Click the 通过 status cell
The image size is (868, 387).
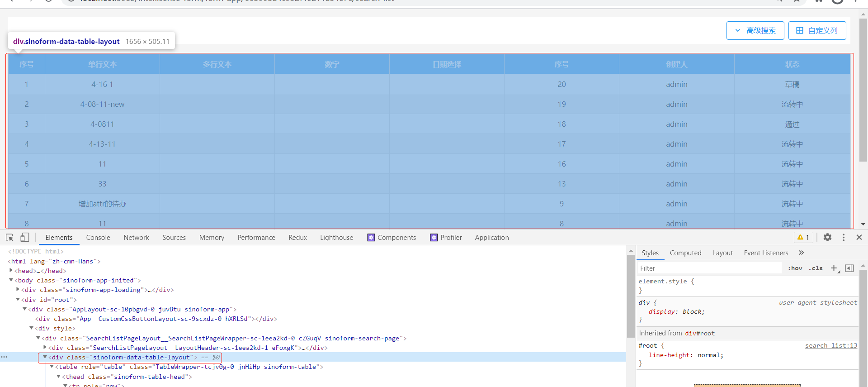click(x=792, y=124)
